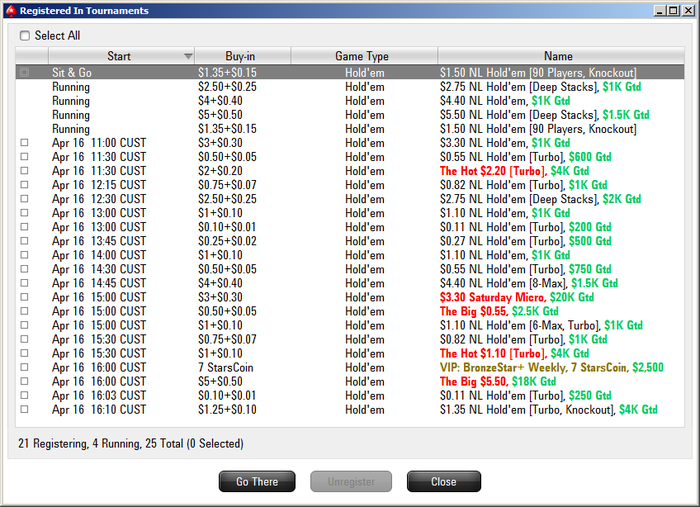Click the Close button at bottom
The height and width of the screenshot is (507, 700).
[444, 481]
